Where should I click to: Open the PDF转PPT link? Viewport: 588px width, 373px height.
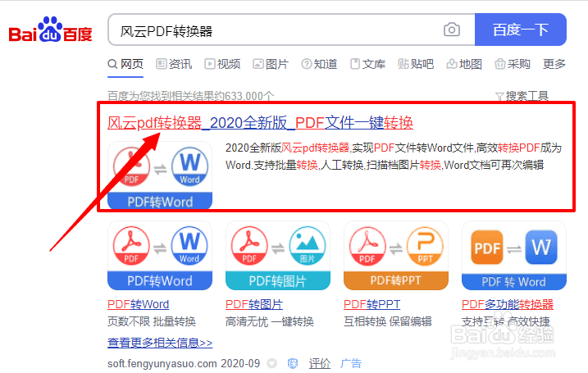(x=372, y=304)
